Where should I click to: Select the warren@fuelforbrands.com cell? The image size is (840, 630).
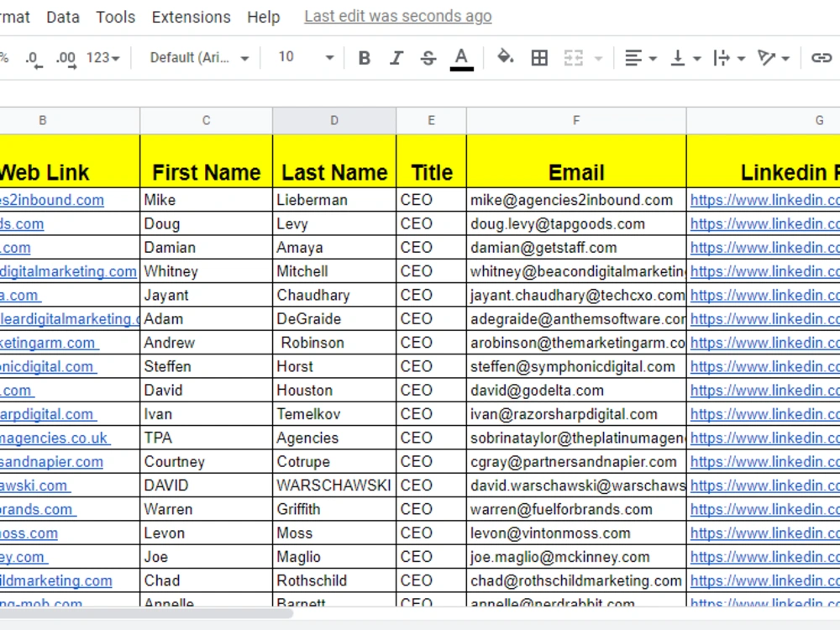(x=576, y=510)
